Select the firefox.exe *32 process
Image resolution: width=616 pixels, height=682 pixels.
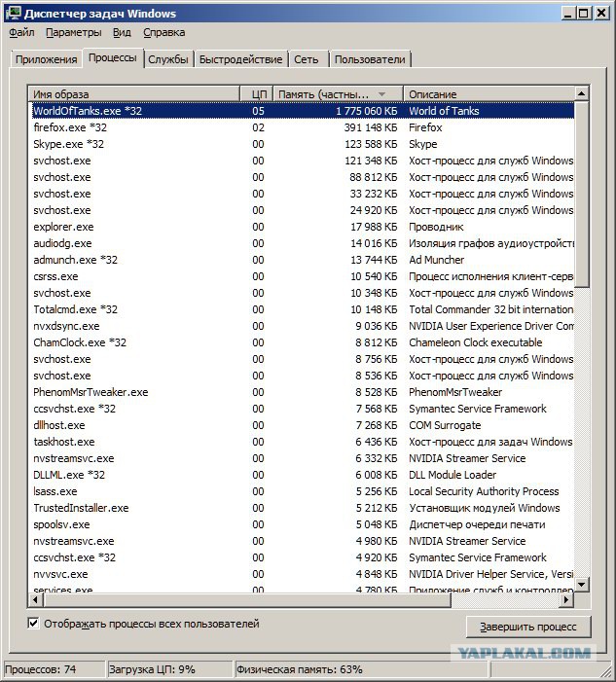click(x=303, y=127)
